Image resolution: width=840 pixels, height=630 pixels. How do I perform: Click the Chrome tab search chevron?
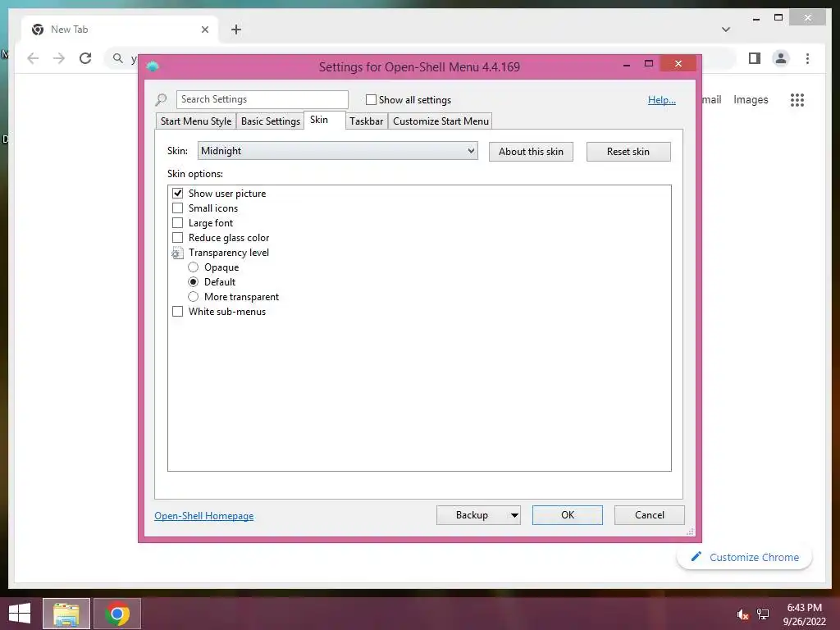(x=726, y=30)
